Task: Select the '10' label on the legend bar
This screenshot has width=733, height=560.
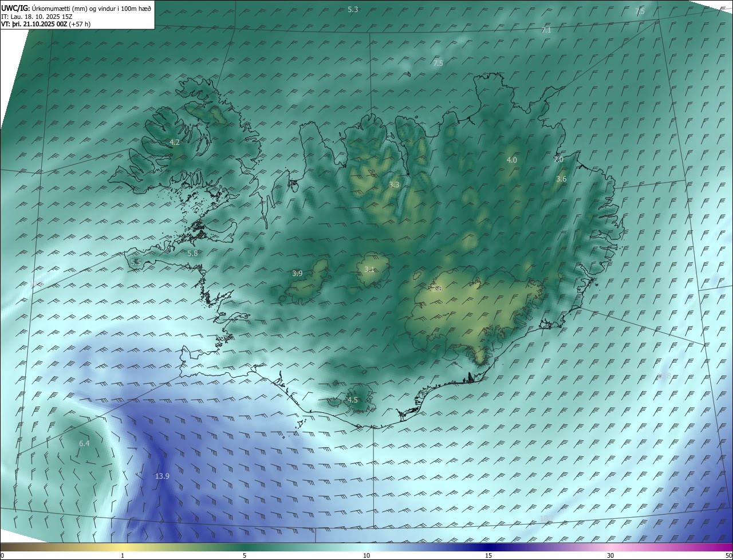Action: (x=366, y=555)
